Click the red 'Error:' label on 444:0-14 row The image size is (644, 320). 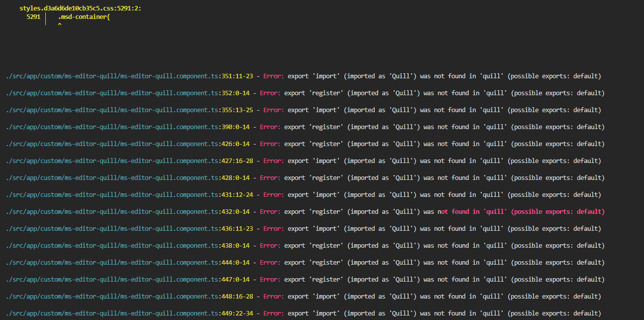(x=270, y=263)
